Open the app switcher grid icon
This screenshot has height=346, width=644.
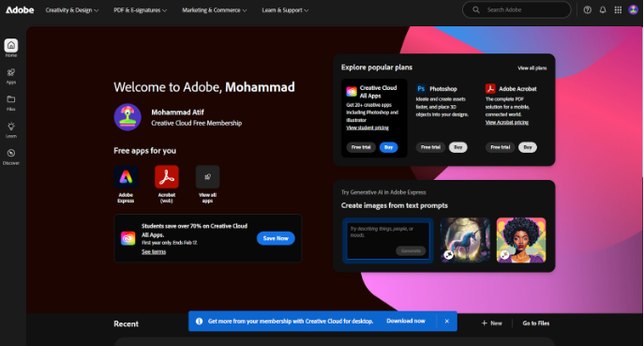pyautogui.click(x=618, y=10)
